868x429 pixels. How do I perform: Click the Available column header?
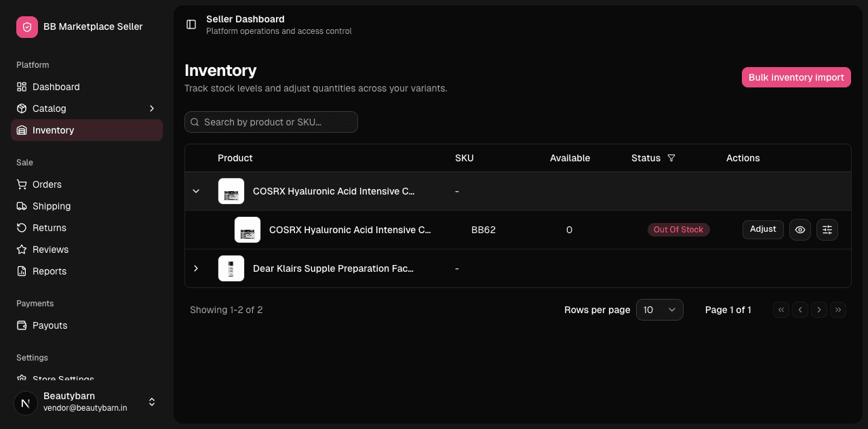coord(570,158)
